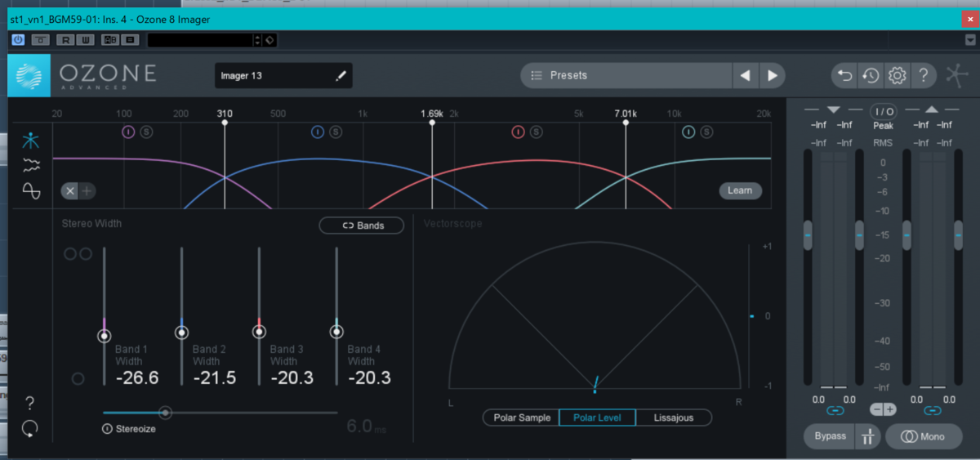Click the Stereoize slider handle
This screenshot has height=460, width=980.
165,413
